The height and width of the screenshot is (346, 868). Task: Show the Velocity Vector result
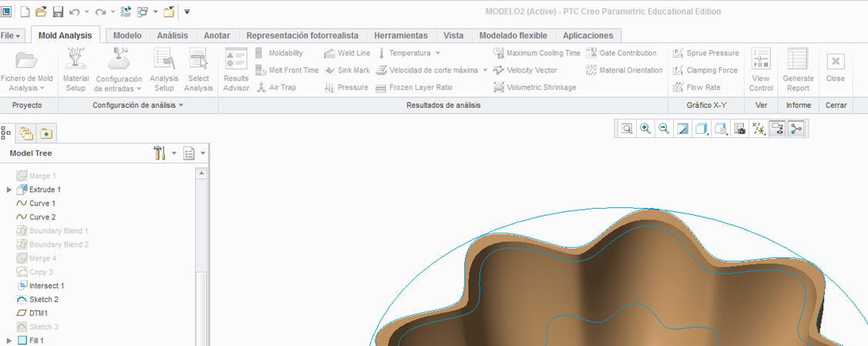click(525, 70)
